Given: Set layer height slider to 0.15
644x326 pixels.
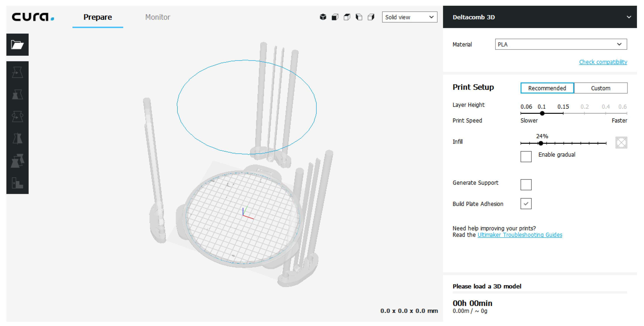Looking at the screenshot, I should pos(563,114).
